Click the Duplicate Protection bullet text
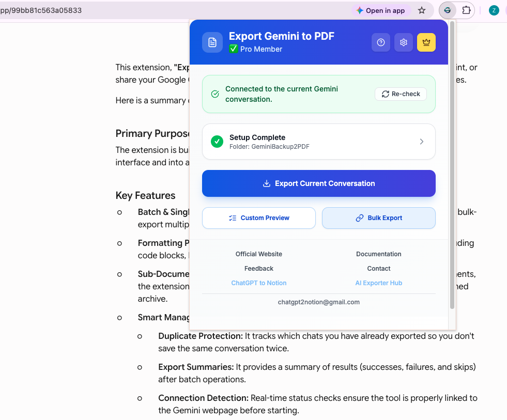 316,342
